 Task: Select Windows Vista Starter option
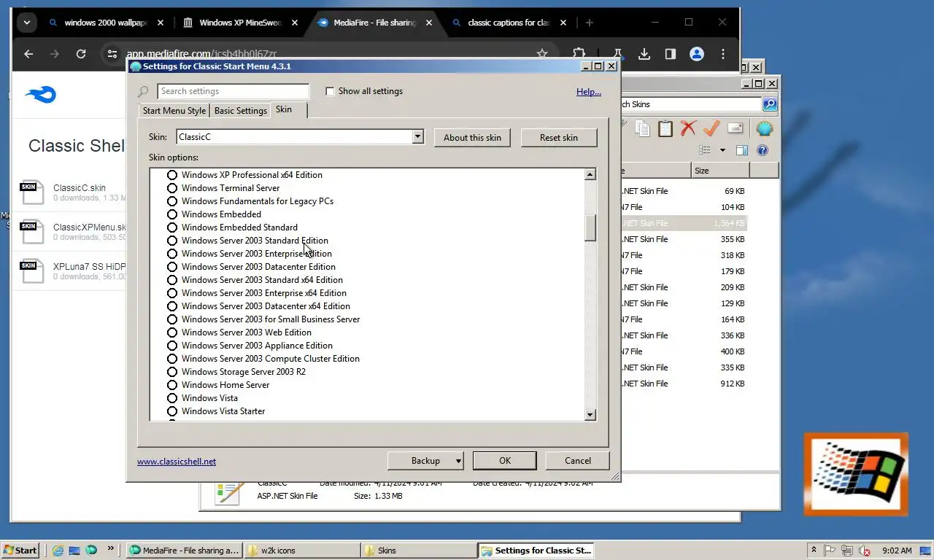pyautogui.click(x=172, y=411)
